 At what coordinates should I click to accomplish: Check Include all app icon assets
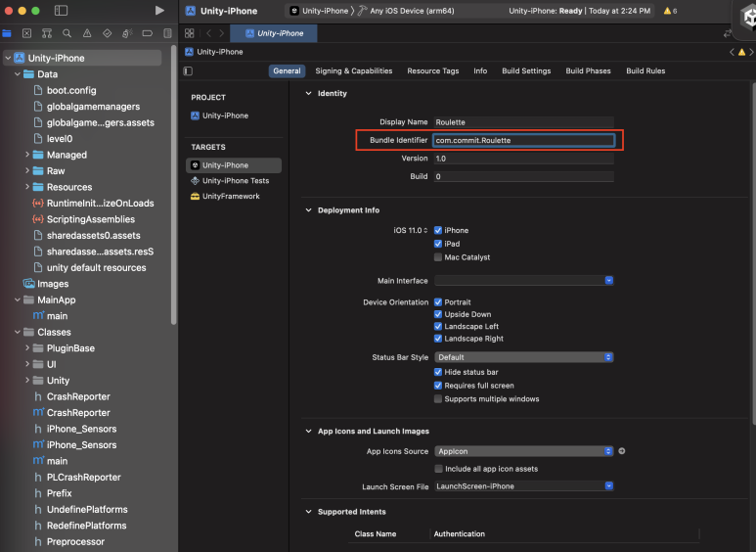tap(438, 469)
